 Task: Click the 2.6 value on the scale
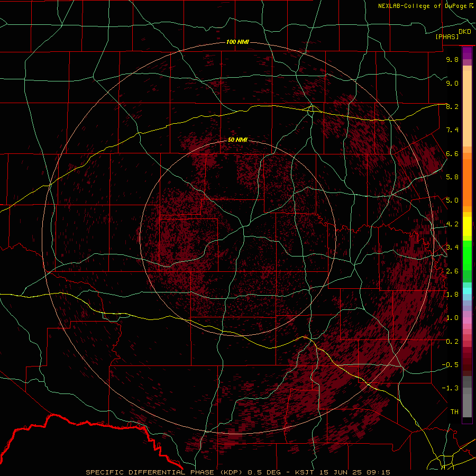452,271
